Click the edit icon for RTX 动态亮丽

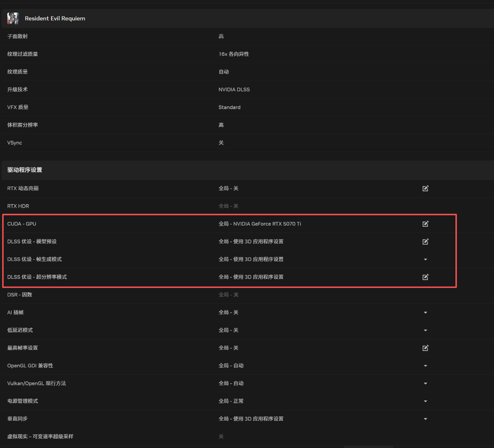tap(425, 189)
